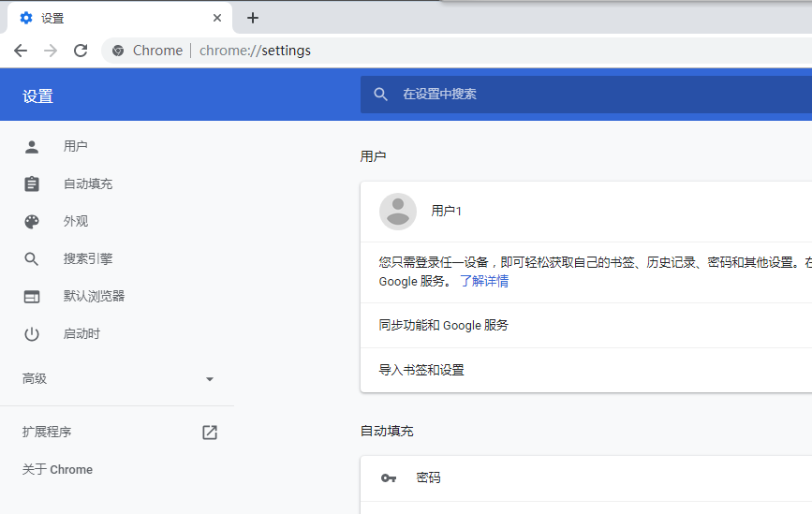The width and height of the screenshot is (812, 514).
Task: Click the 高级 label in sidebar
Action: click(x=35, y=379)
